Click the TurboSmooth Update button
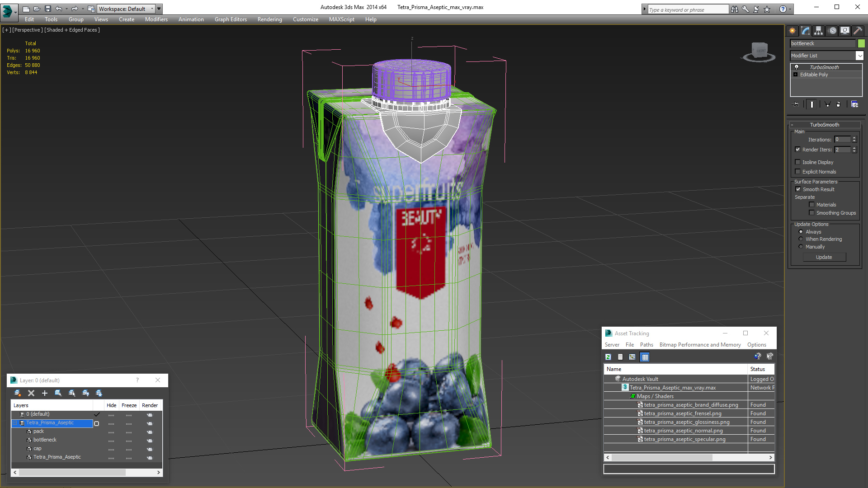Screen dimensions: 868x488 (824, 257)
